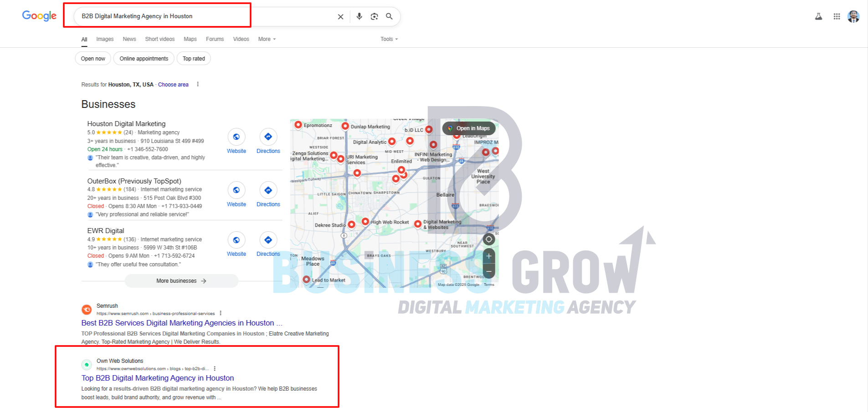868x412 pixels.
Task: Zoom in on the map with plus
Action: pyautogui.click(x=489, y=256)
